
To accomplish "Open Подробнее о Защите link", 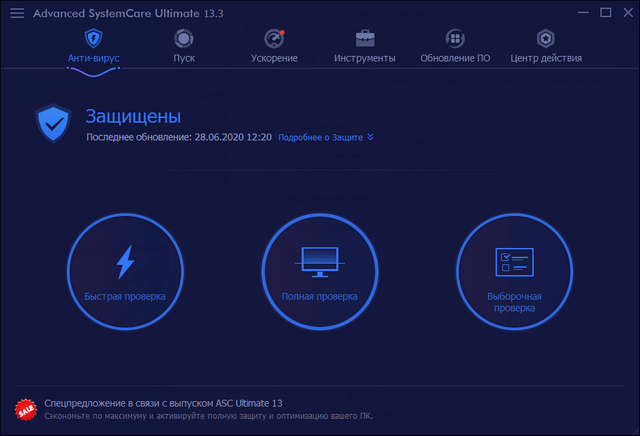I will click(320, 138).
